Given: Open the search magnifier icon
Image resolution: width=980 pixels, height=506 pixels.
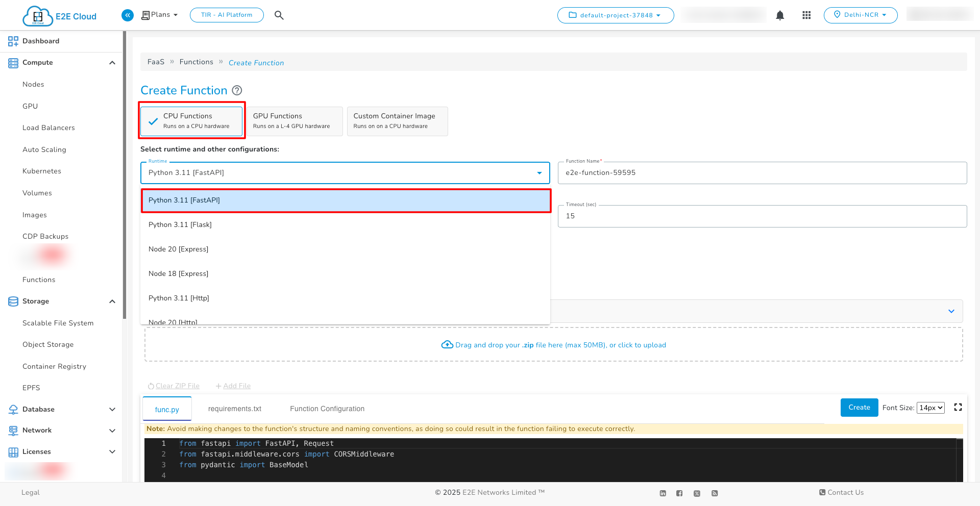Looking at the screenshot, I should point(279,15).
